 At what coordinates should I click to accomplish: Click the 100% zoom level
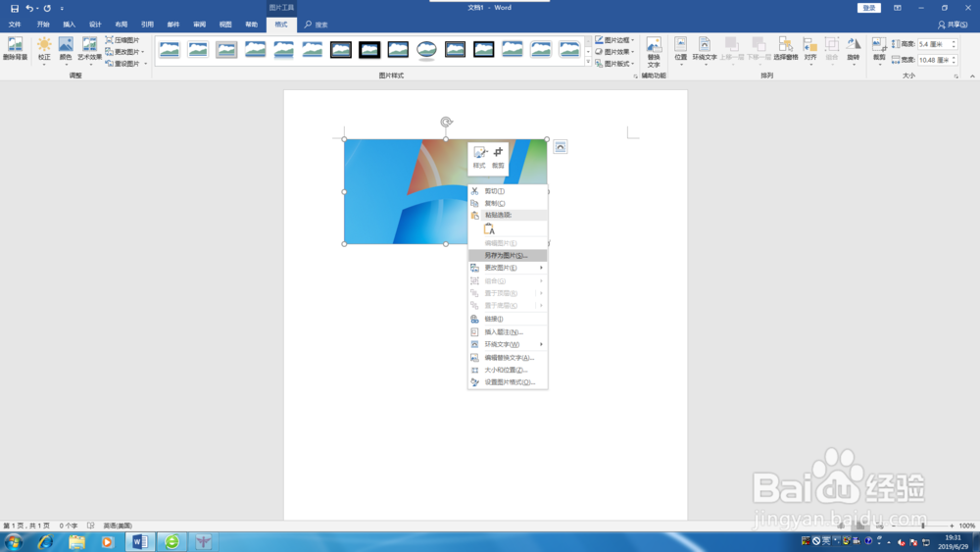pyautogui.click(x=967, y=526)
